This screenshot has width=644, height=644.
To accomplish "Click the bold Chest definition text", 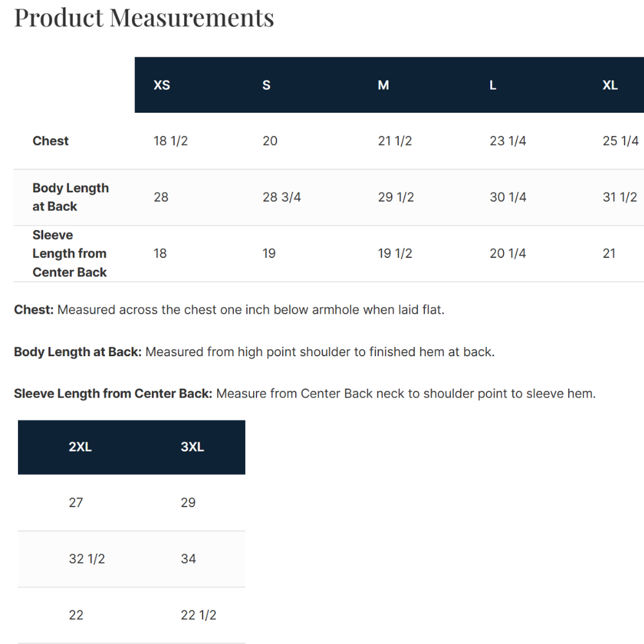I will click(x=33, y=310).
